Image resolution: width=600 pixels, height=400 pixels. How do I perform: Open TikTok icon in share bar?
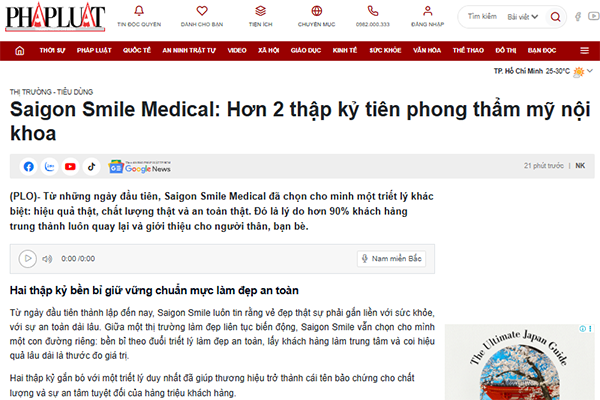pos(91,167)
